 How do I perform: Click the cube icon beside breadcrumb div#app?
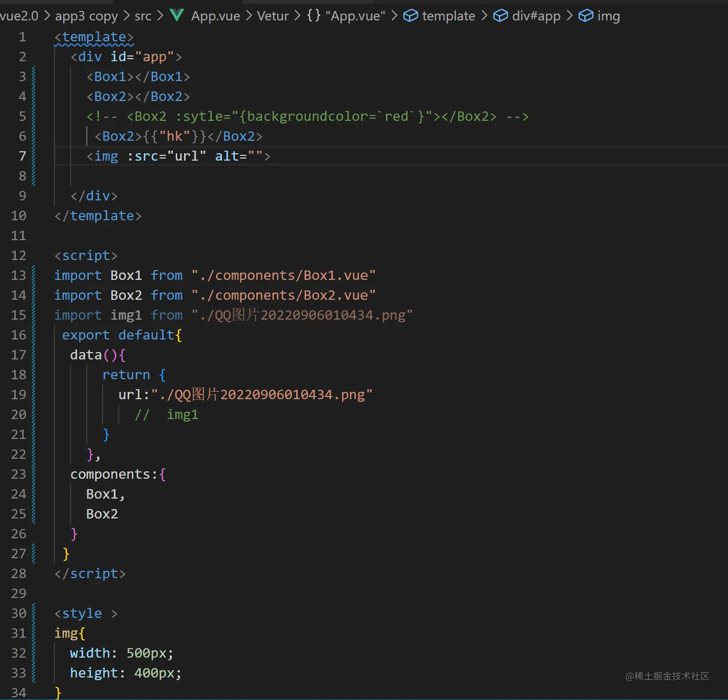(x=500, y=16)
